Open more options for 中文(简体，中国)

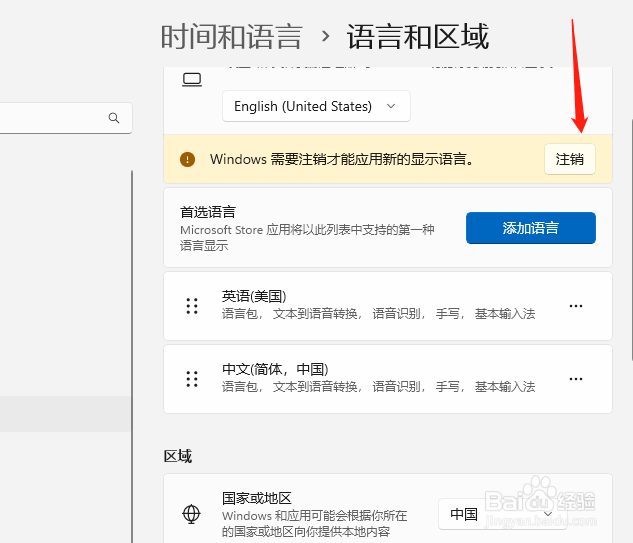coord(576,379)
